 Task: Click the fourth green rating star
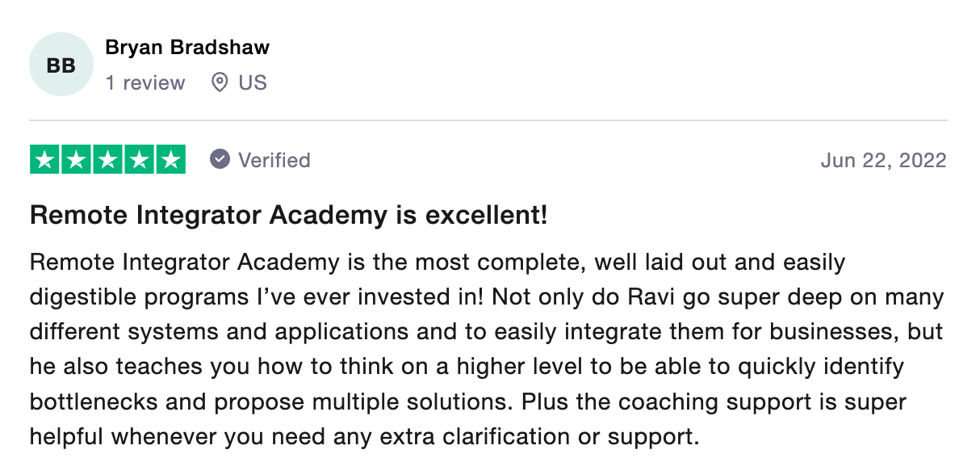[139, 159]
